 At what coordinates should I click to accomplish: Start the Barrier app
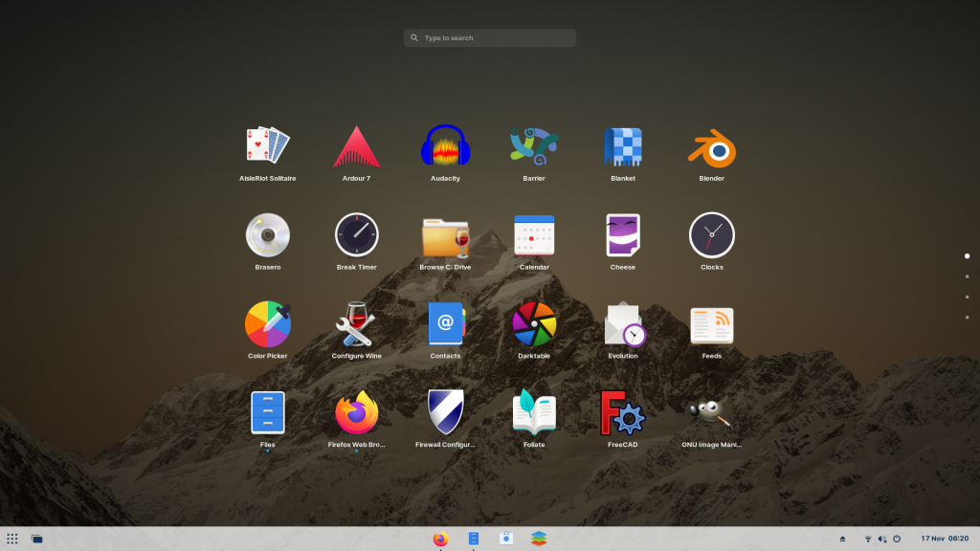click(534, 146)
